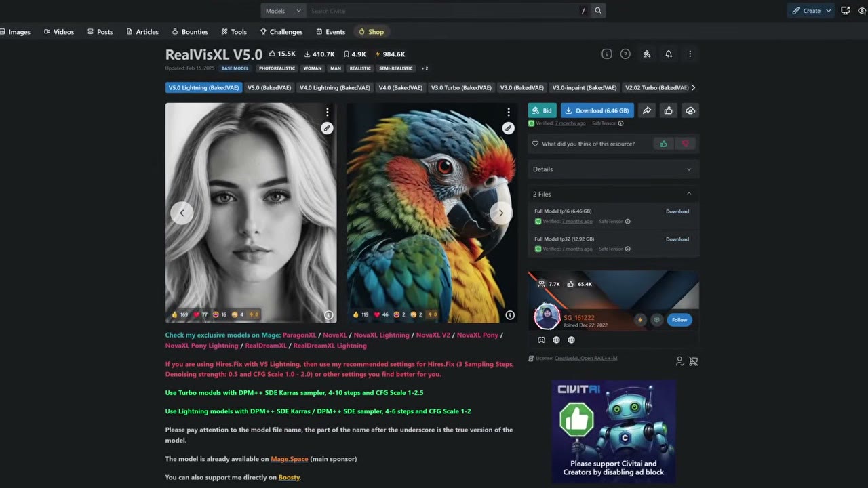The image size is (868, 488).
Task: Toggle the 169 thumbs-up reaction on the woman portrait
Action: point(180,314)
